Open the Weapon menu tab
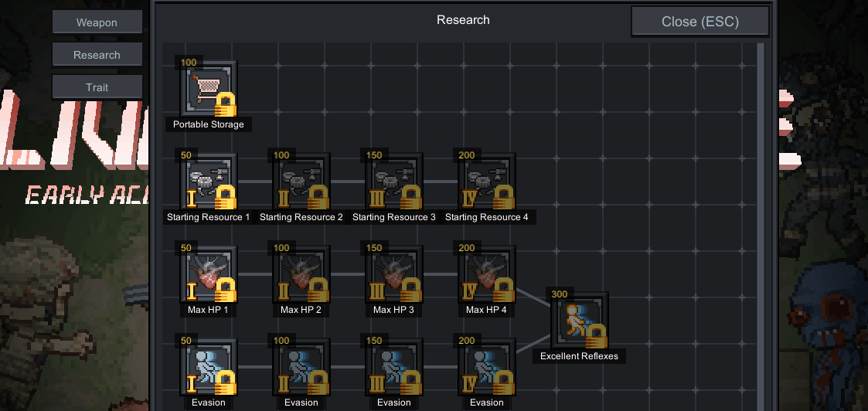The height and width of the screenshot is (411, 868). click(97, 22)
